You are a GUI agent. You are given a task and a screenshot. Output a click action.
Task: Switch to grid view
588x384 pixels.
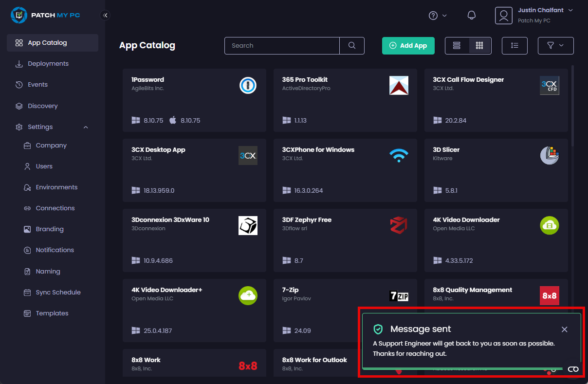click(x=479, y=45)
